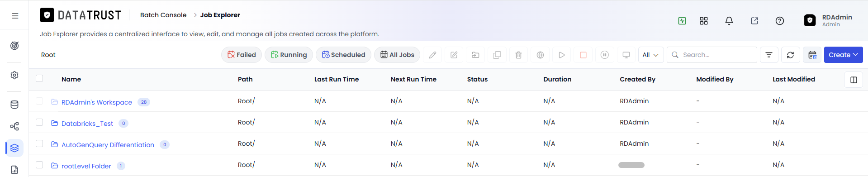Open the help question mark icon
This screenshot has height=177, width=868.
coord(780,21)
